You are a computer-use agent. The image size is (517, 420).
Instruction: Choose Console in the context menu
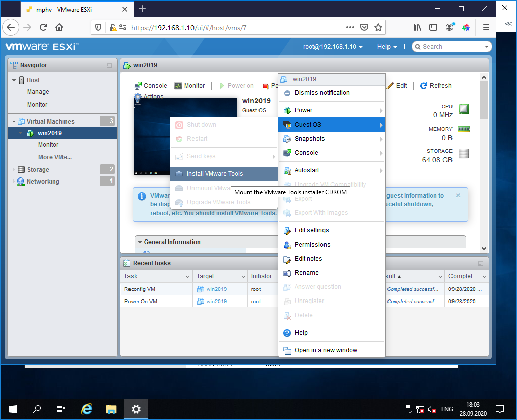click(x=332, y=153)
